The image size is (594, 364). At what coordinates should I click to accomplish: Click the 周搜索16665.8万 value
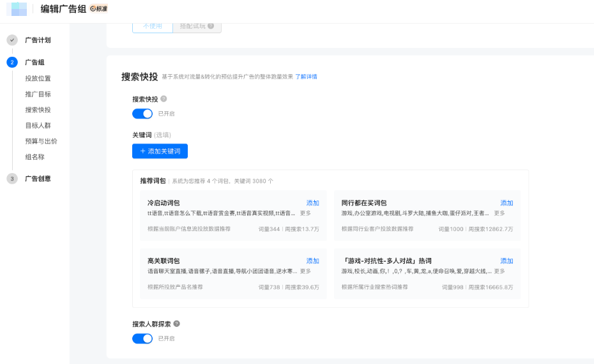click(491, 287)
